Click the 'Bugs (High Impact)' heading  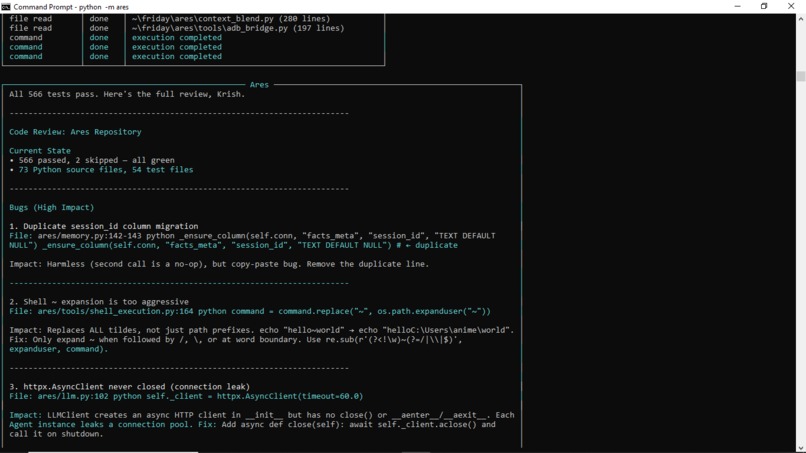[x=51, y=208]
